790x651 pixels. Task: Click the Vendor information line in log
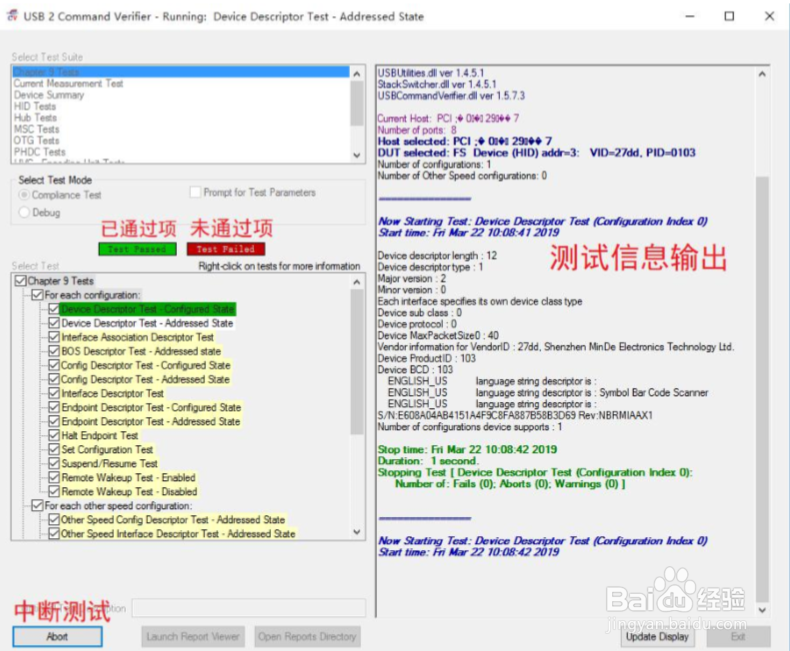pyautogui.click(x=556, y=347)
